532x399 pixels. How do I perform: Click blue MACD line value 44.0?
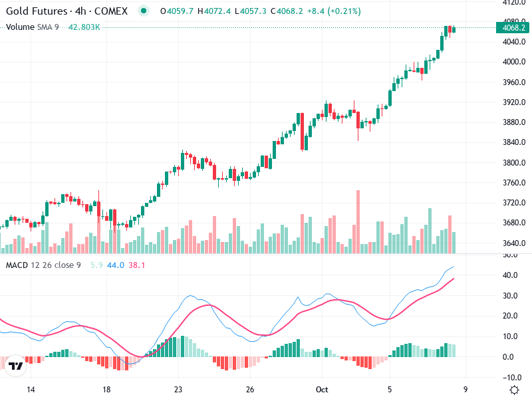point(116,265)
